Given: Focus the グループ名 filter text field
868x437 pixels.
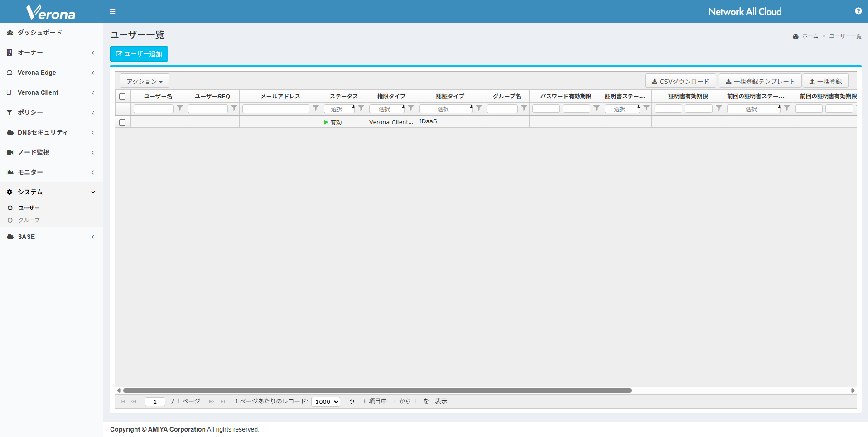Looking at the screenshot, I should click(x=502, y=109).
